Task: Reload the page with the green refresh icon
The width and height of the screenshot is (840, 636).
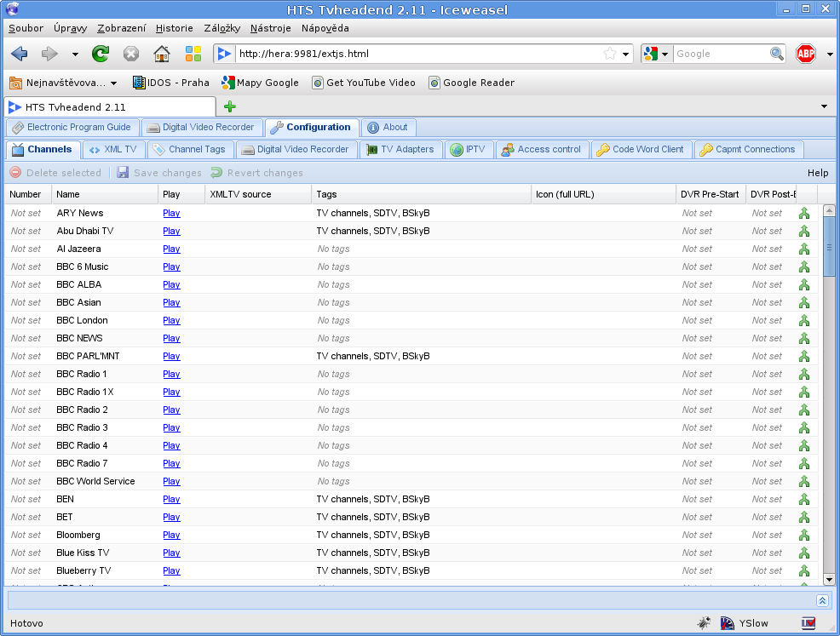Action: click(101, 54)
